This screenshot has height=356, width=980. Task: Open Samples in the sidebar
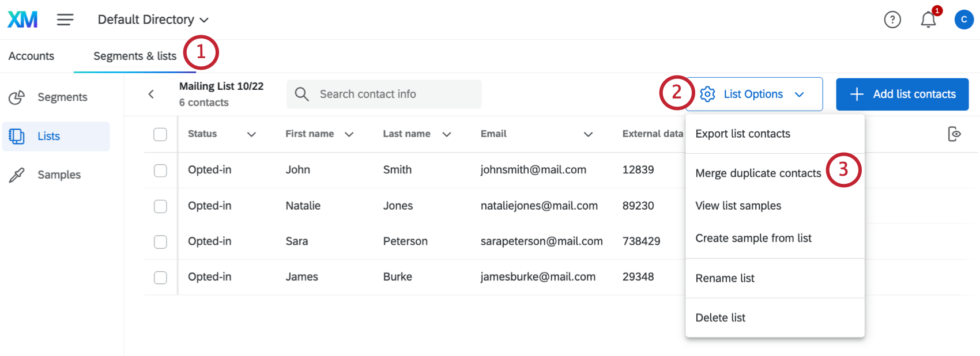[x=58, y=175]
